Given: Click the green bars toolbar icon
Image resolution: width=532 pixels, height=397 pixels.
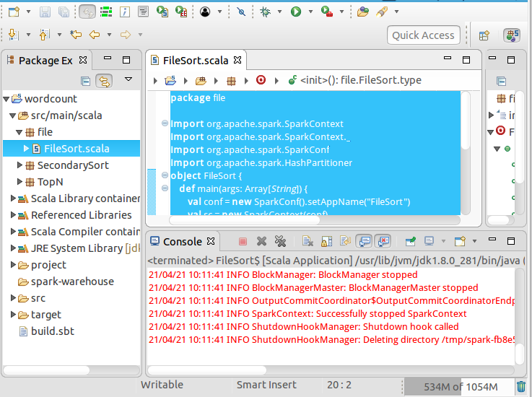Looking at the screenshot, I should click(x=106, y=12).
